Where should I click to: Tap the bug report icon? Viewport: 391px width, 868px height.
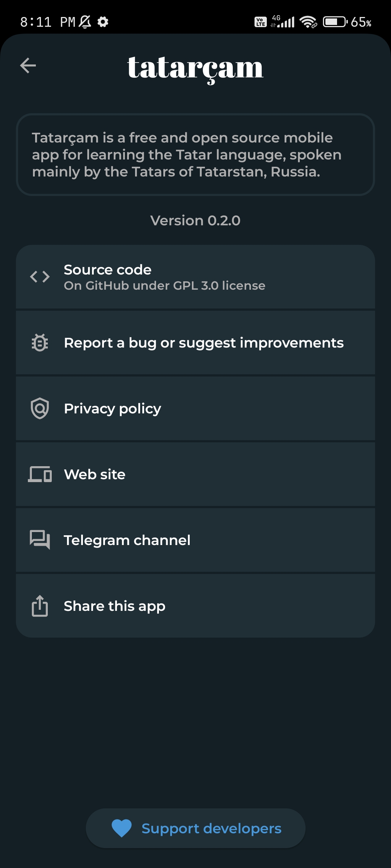coord(40,342)
